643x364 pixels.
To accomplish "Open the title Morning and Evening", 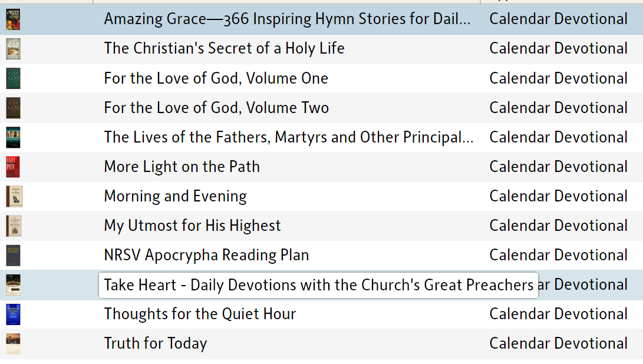I will click(175, 196).
